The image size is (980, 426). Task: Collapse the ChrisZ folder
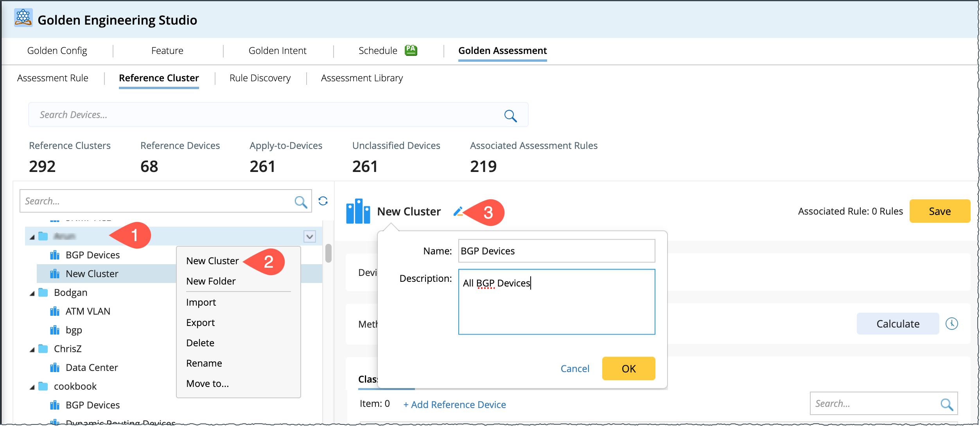coord(32,350)
